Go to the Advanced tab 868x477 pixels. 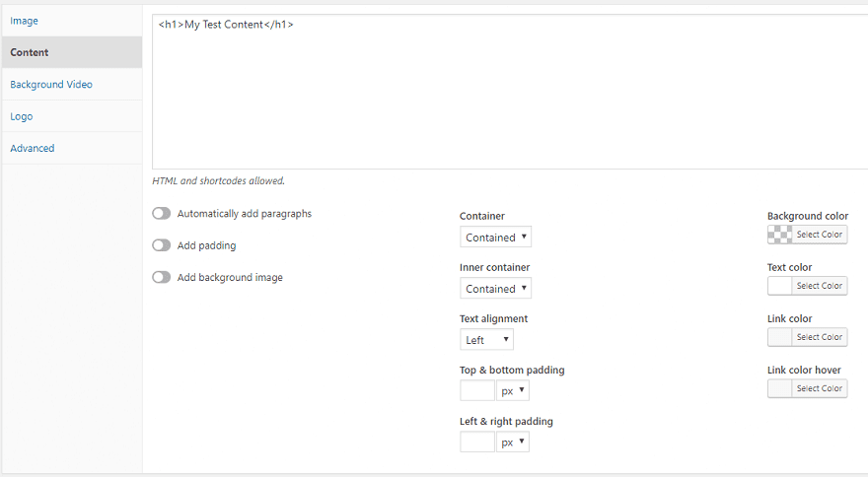[x=72, y=148]
